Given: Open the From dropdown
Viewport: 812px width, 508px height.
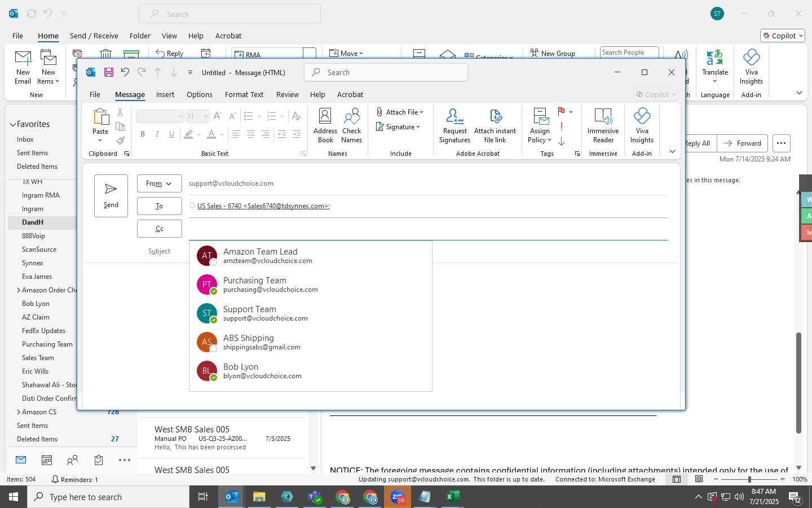Looking at the screenshot, I should click(x=160, y=183).
